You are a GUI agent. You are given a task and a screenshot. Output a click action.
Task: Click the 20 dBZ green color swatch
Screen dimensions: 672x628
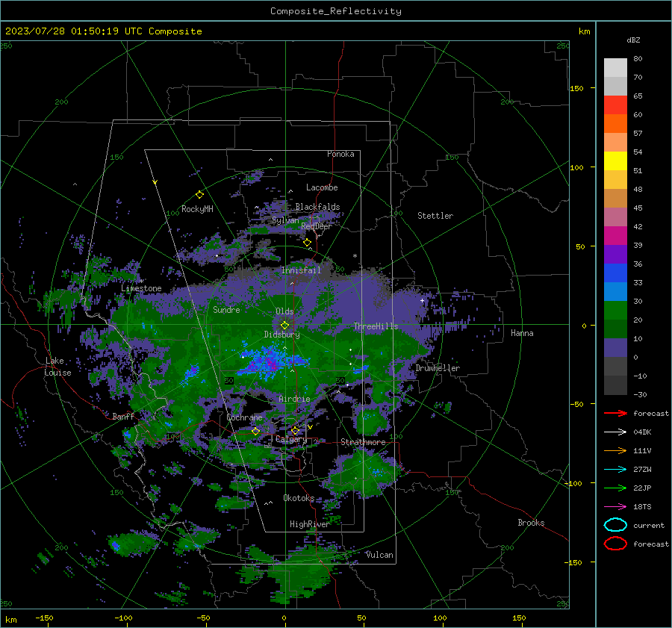(x=615, y=310)
